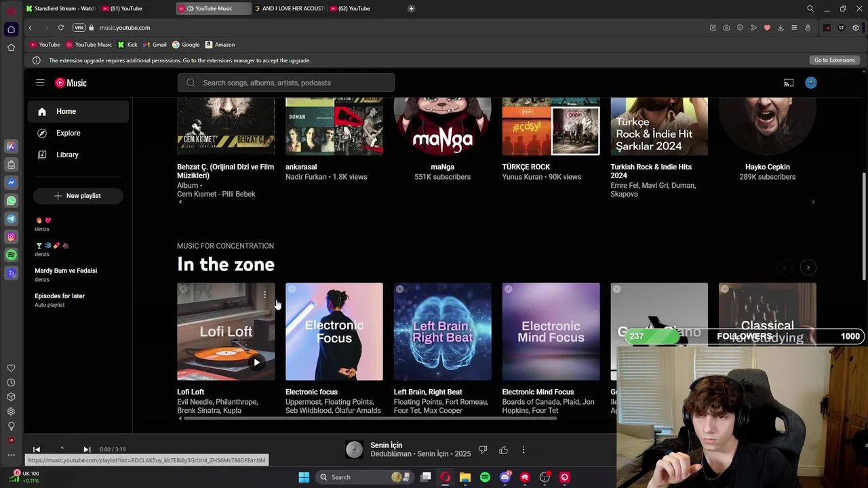Open a new browser tab
This screenshot has width=868, height=488.
tap(411, 8)
